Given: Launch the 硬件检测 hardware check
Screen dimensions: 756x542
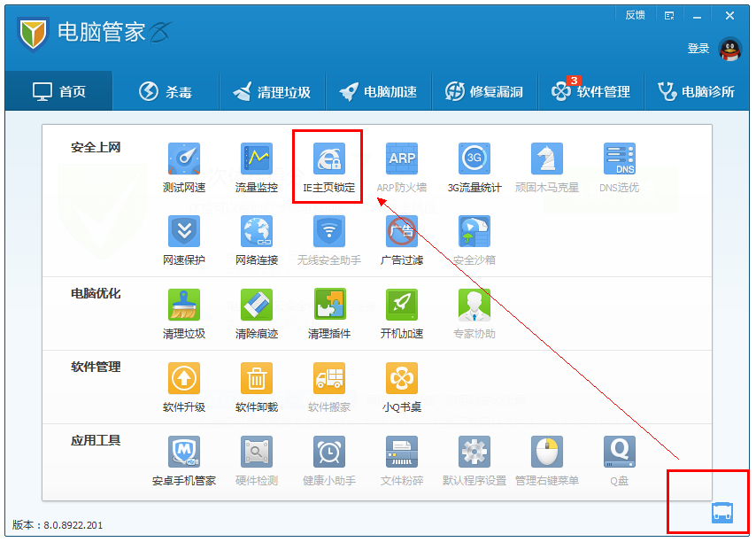Looking at the screenshot, I should [257, 461].
